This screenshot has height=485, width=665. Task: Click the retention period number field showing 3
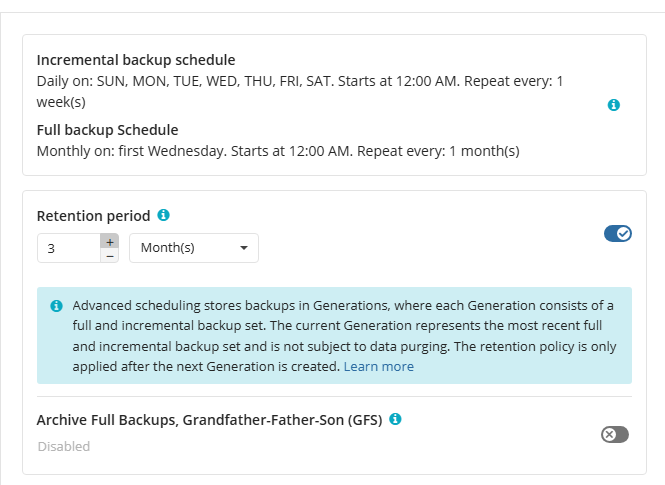[x=68, y=248]
